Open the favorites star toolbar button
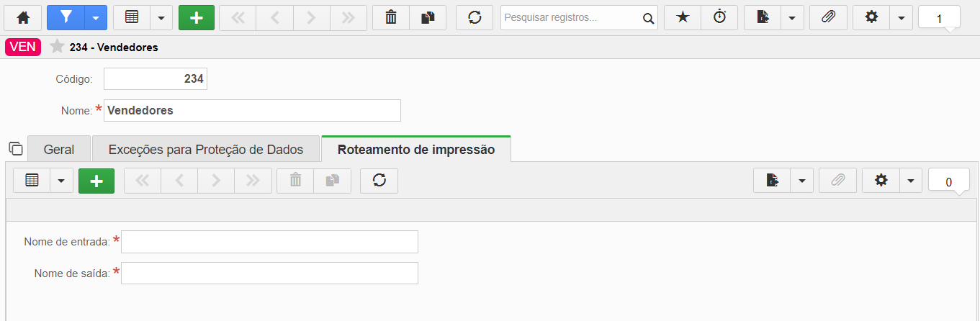 tap(683, 18)
